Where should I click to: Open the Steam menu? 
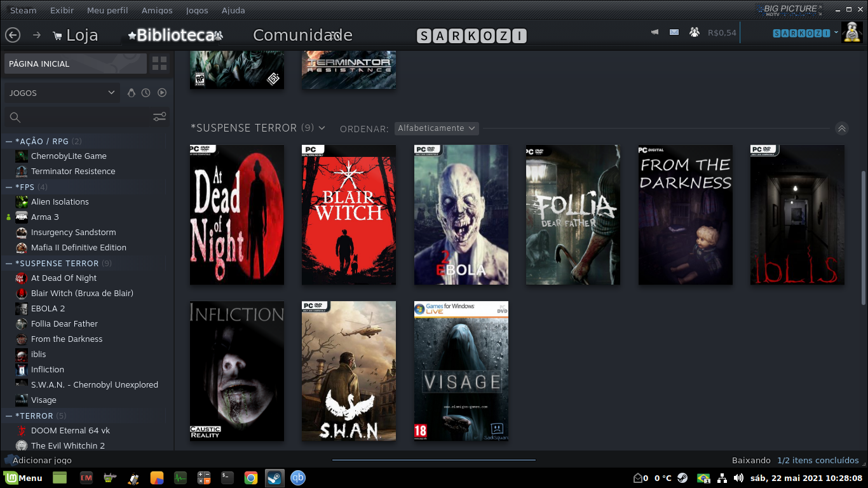pos(23,10)
